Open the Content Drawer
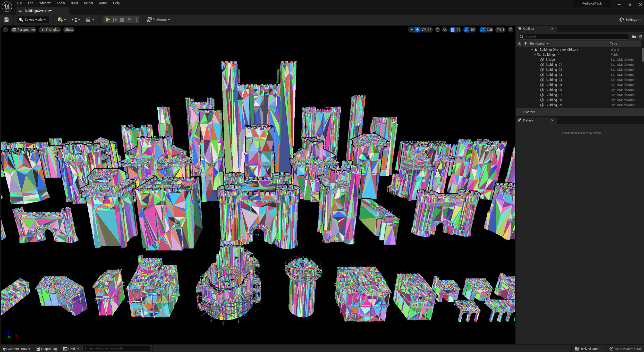 click(16, 349)
